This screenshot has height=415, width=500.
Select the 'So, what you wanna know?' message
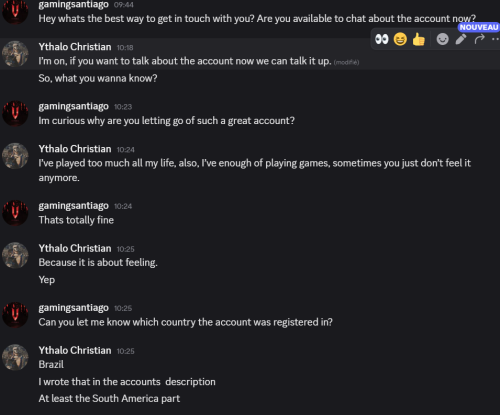98,78
